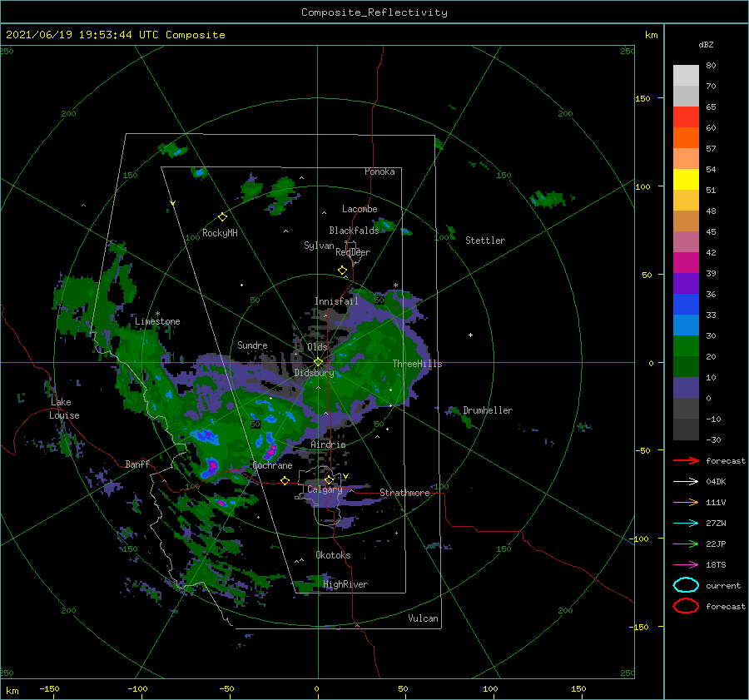This screenshot has width=749, height=700.
Task: Click the Lake Louise label
Action: coord(64,409)
